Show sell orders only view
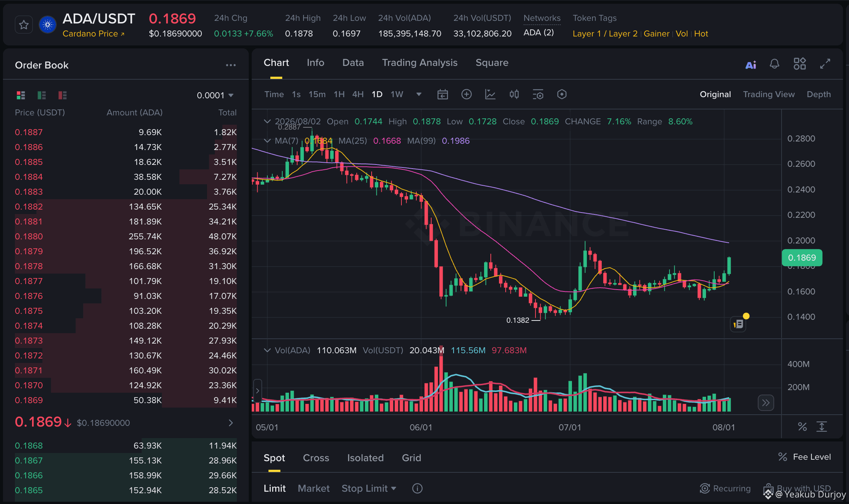 (63, 95)
